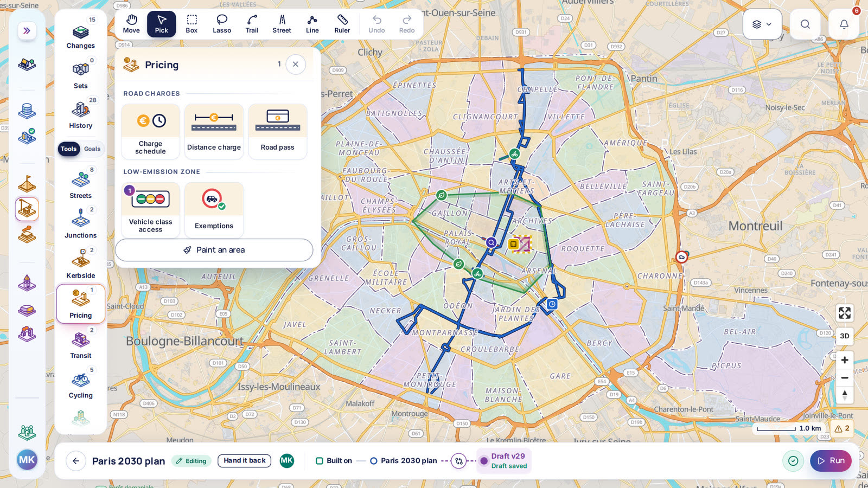Reset map north with compass

pyautogui.click(x=845, y=395)
